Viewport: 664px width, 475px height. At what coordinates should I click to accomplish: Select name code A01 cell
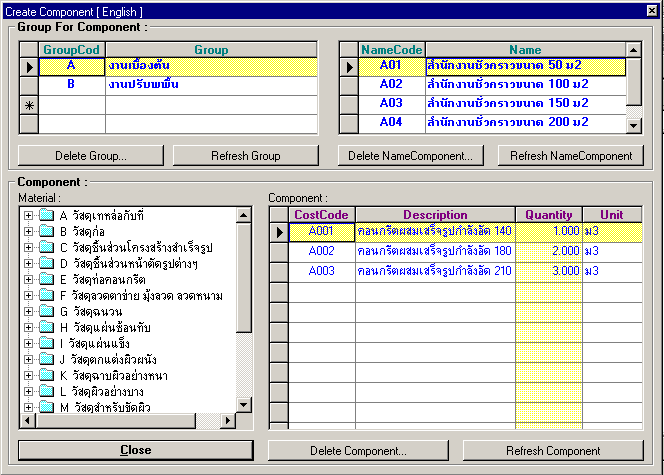coord(392,66)
